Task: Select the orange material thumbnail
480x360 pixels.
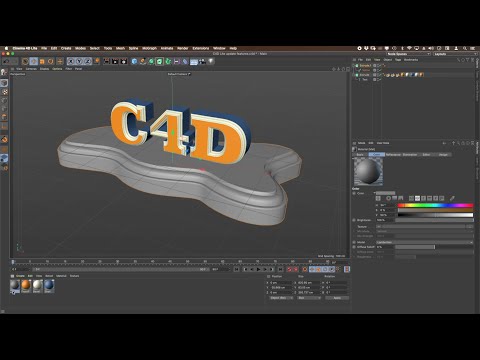Action: 26,286
